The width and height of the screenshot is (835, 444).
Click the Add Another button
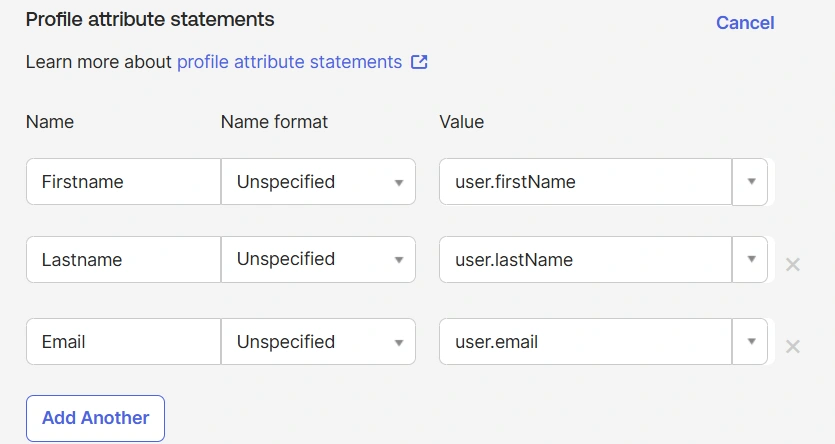click(95, 418)
